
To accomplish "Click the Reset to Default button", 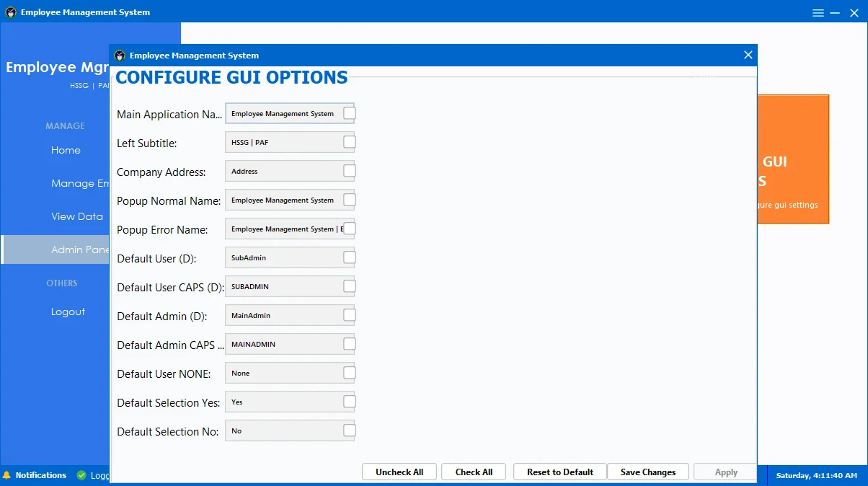I will (560, 472).
